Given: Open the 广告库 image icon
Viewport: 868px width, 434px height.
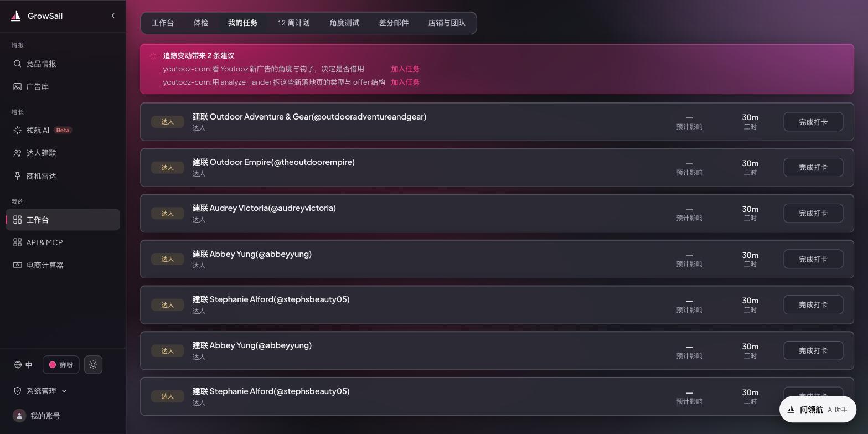Looking at the screenshot, I should 18,86.
